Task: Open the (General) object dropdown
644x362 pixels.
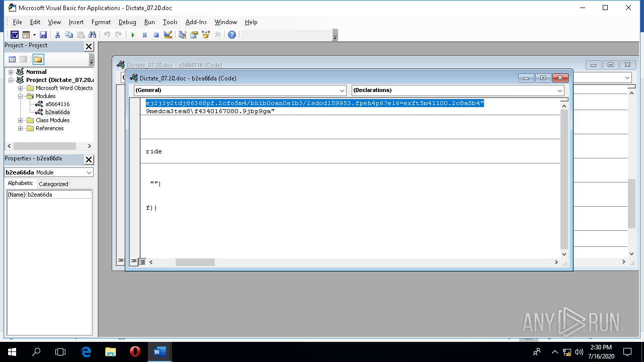Action: click(x=342, y=90)
